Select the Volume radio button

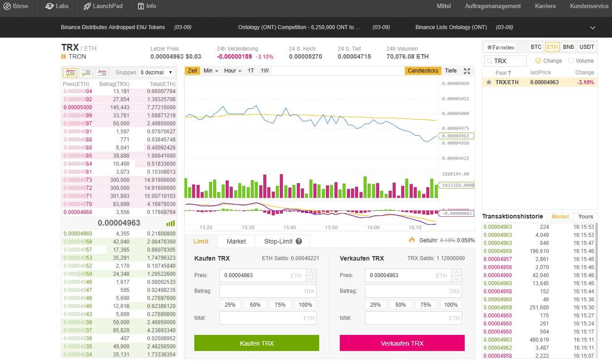pos(571,61)
